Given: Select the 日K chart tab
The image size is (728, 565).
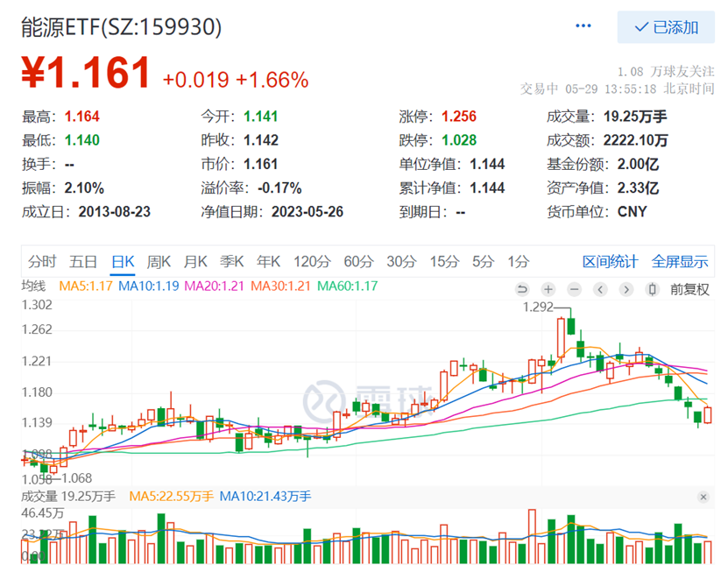Looking at the screenshot, I should click(123, 262).
